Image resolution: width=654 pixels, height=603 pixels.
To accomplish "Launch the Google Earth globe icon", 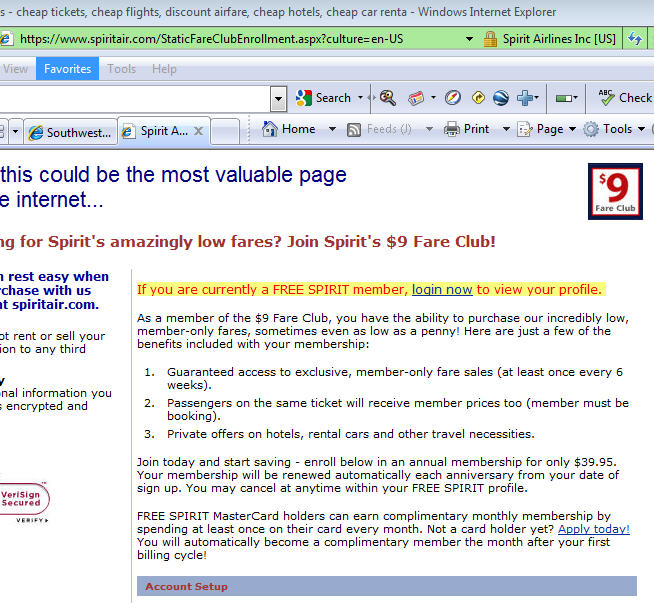I will click(501, 98).
